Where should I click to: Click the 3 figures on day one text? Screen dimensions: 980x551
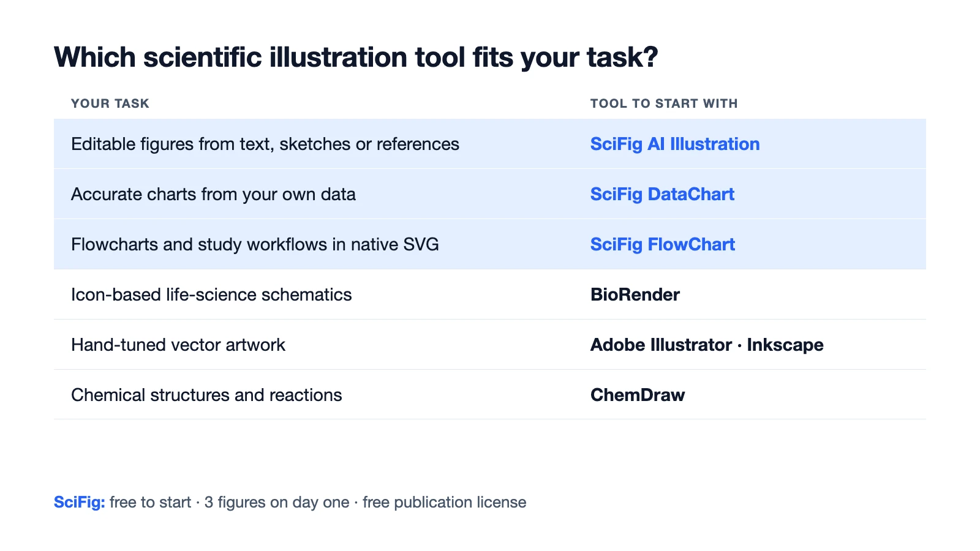[277, 502]
